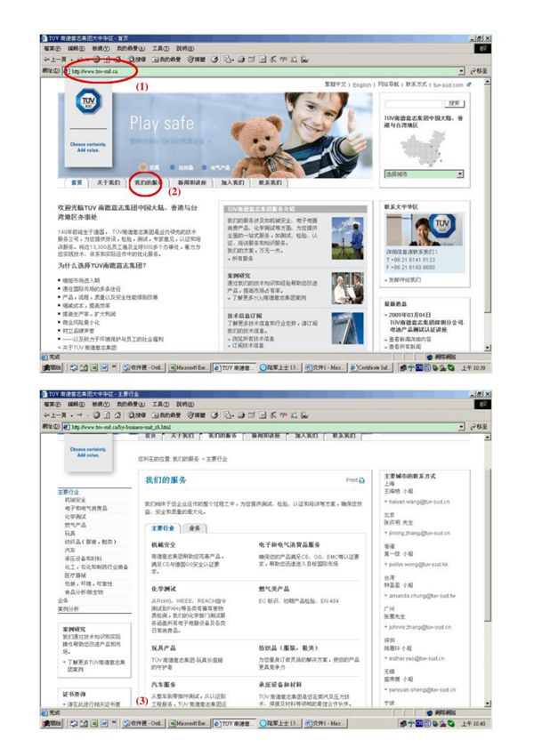The width and height of the screenshot is (534, 756).
Task: Click the 搜索 toolbar button in upper browser
Action: [x=140, y=58]
